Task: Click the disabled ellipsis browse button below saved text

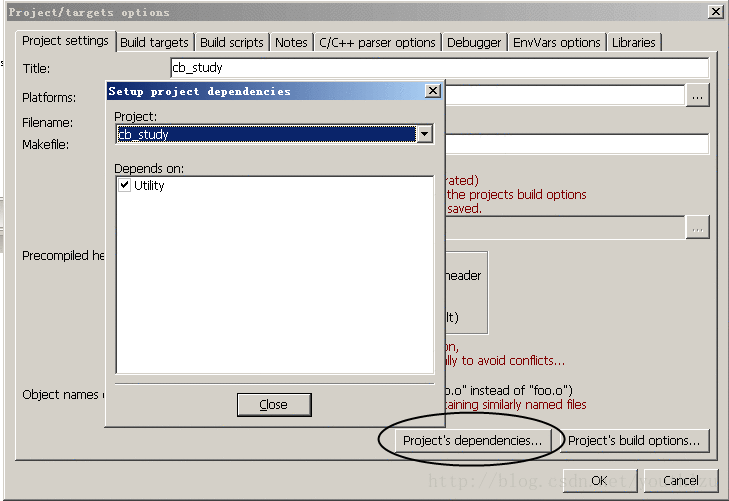Action: coord(697,228)
